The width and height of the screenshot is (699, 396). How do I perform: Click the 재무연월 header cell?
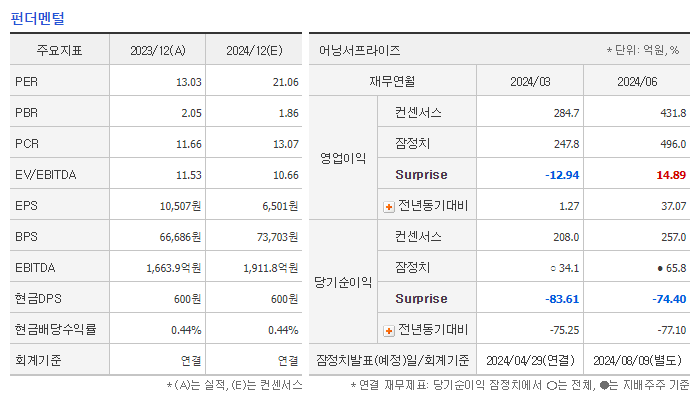tap(392, 82)
